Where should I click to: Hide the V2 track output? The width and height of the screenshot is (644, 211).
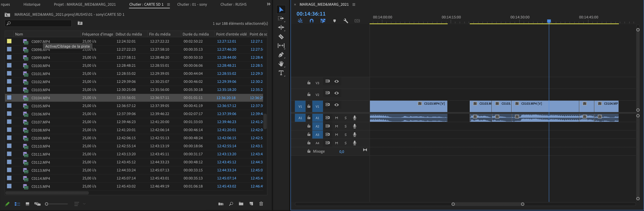337,93
